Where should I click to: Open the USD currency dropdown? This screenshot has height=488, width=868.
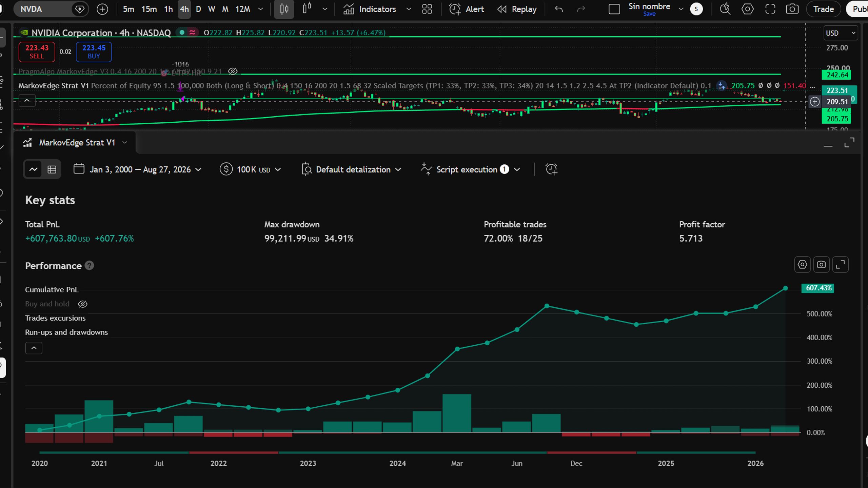pyautogui.click(x=841, y=33)
